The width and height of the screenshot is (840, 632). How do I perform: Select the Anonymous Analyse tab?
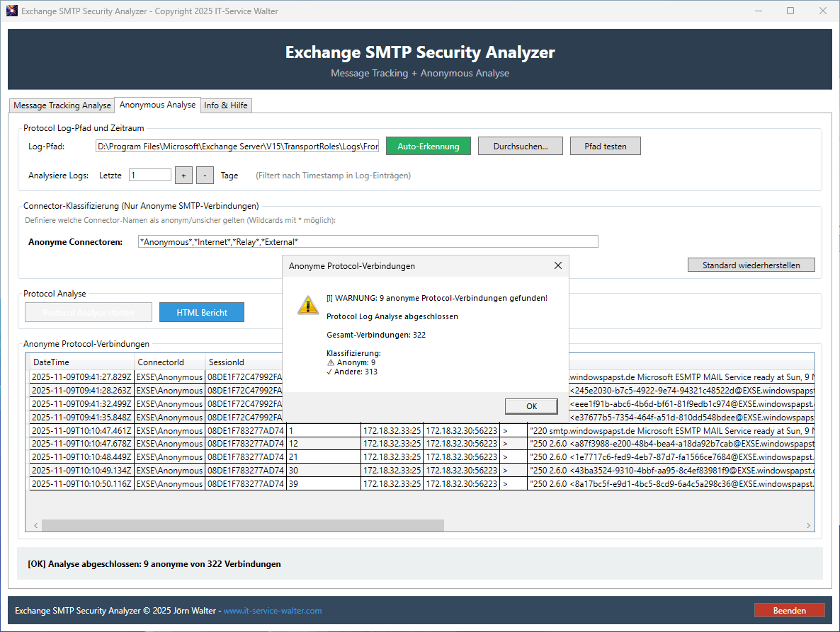coord(157,105)
